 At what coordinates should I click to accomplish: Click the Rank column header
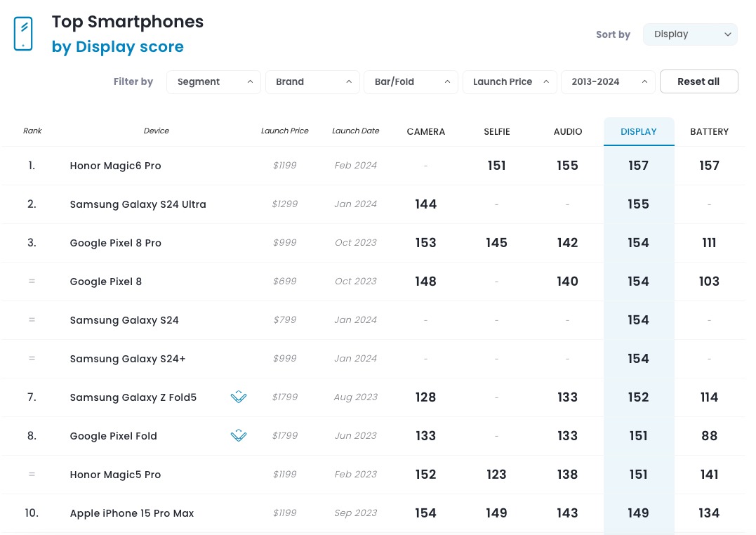click(32, 131)
